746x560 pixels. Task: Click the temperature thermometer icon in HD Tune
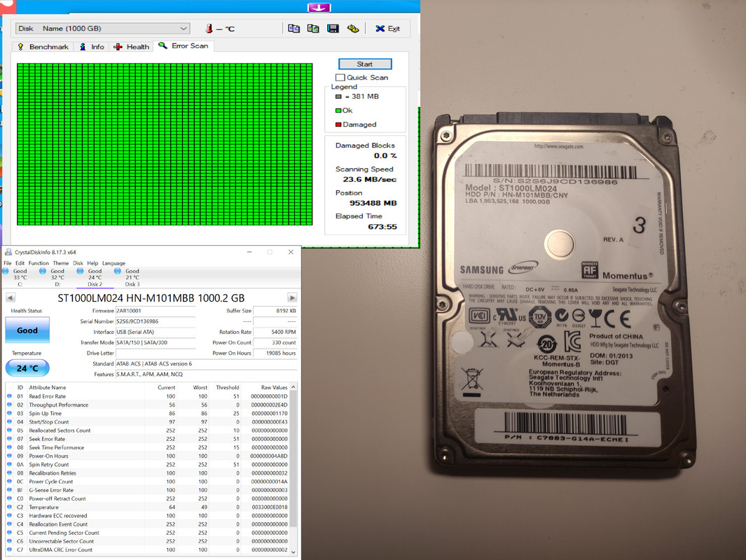(209, 29)
